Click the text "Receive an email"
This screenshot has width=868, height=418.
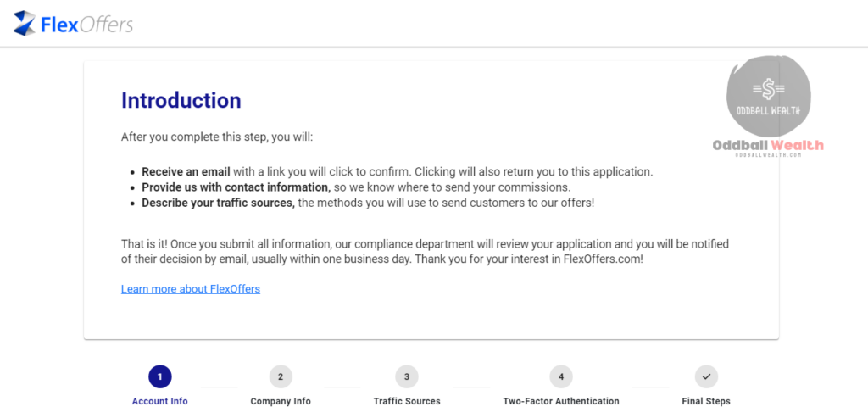(186, 171)
